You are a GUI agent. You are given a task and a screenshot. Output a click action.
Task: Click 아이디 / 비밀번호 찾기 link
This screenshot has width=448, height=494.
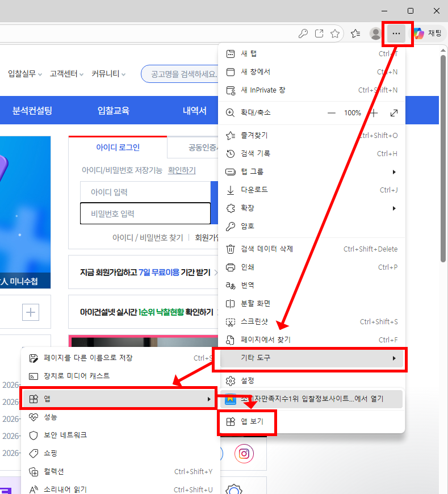click(x=148, y=237)
